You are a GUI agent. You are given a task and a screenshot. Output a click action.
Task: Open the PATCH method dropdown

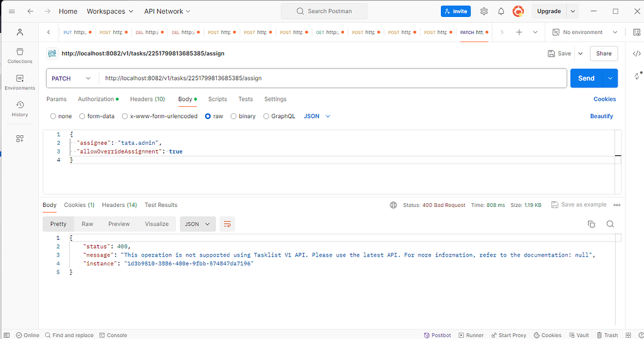pos(72,78)
